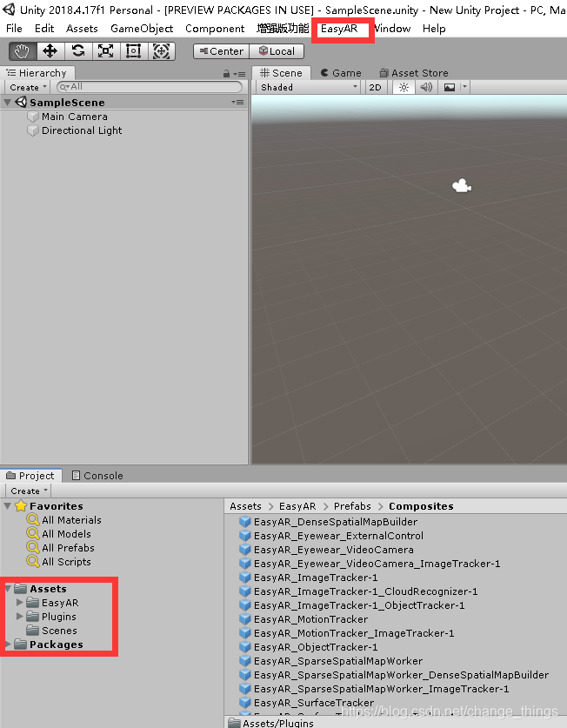Select EasyAR_MotionTracker prefab icon
567x728 pixels.
click(x=244, y=619)
